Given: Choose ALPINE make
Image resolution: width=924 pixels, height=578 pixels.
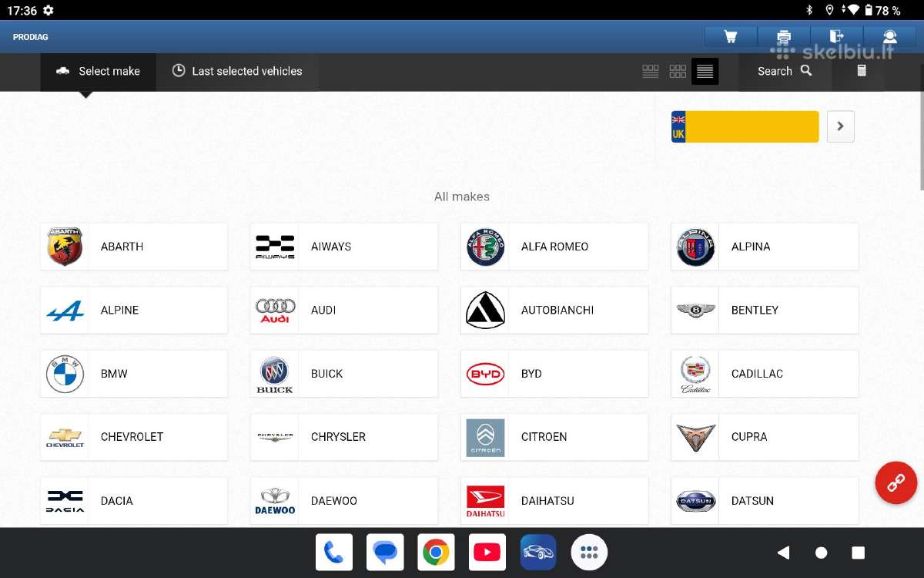Looking at the screenshot, I should point(134,310).
